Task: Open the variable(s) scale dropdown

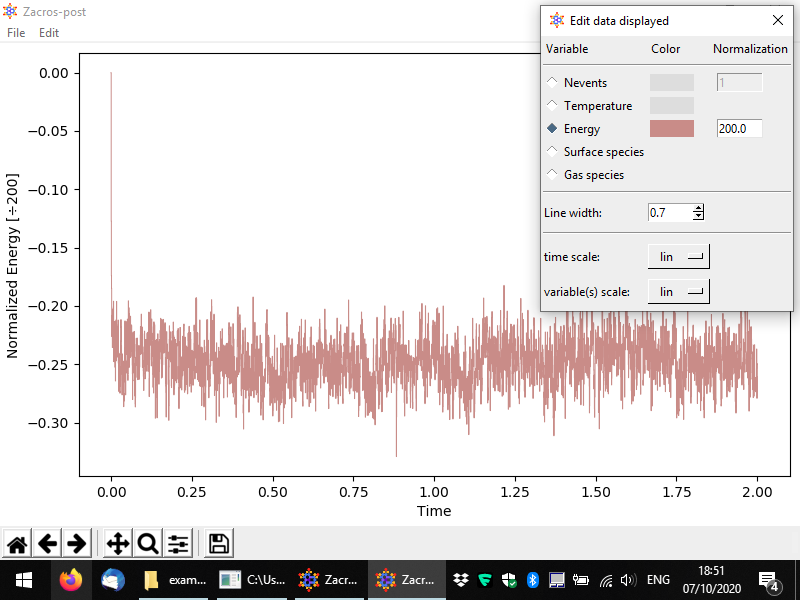Action: 679,292
